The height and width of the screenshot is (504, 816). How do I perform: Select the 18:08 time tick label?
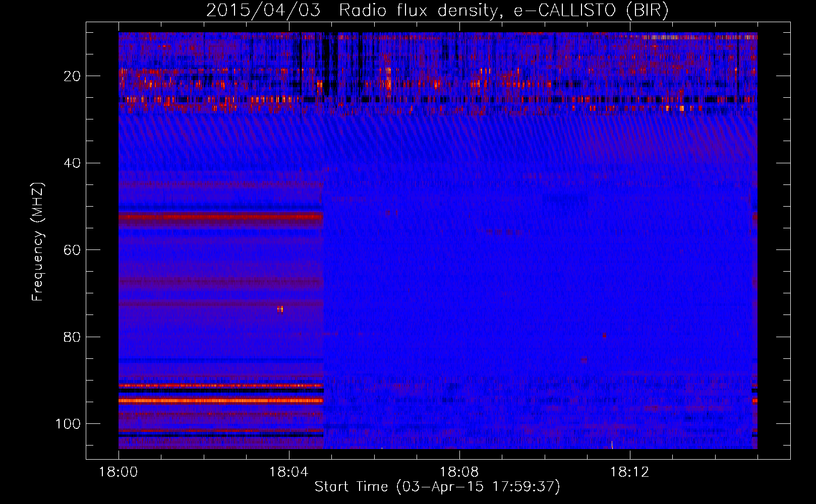(x=459, y=472)
